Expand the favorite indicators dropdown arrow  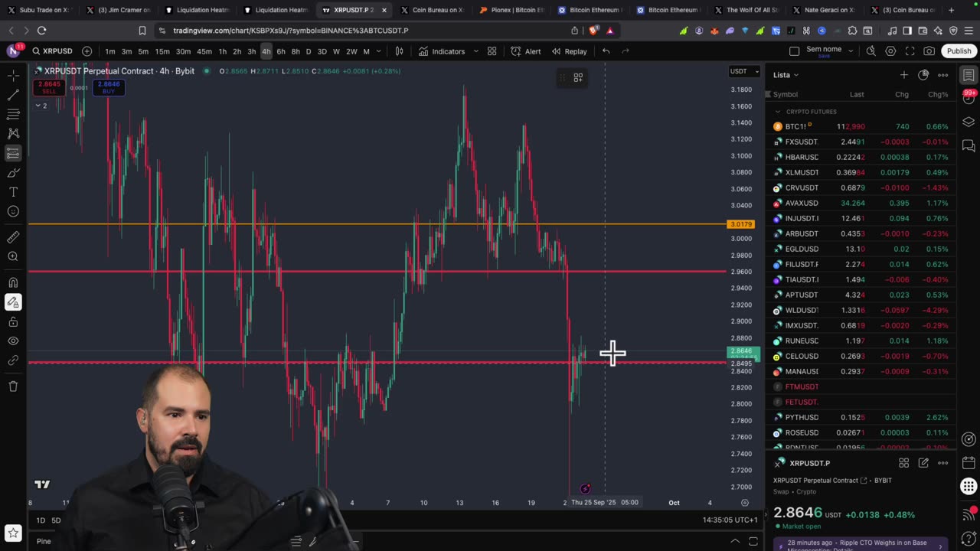pos(475,51)
